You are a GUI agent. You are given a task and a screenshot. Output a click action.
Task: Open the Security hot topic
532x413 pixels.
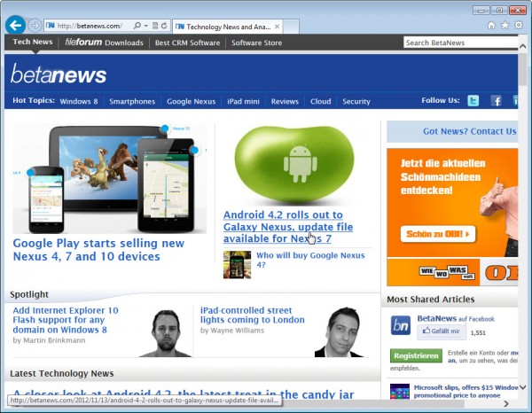click(356, 101)
